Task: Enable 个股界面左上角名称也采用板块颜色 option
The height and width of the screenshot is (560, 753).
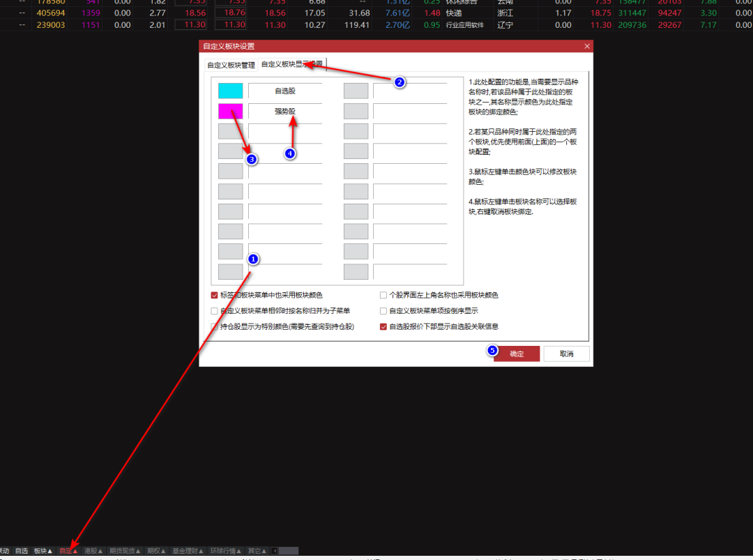Action: pos(383,295)
